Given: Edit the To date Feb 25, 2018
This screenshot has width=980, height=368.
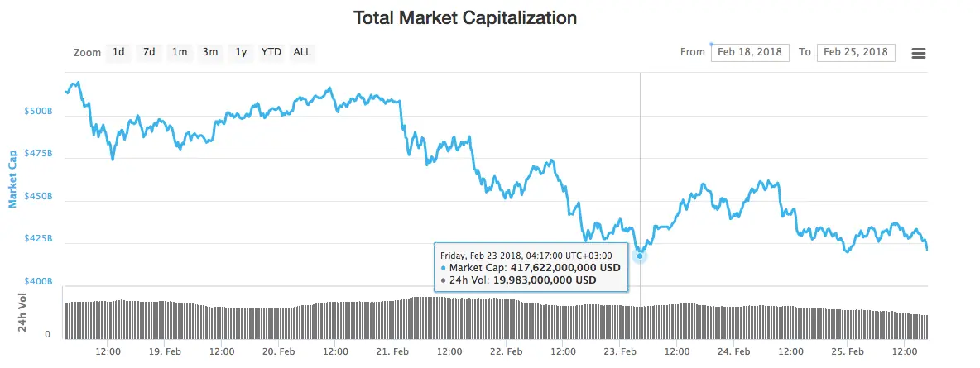Looking at the screenshot, I should tap(856, 52).
